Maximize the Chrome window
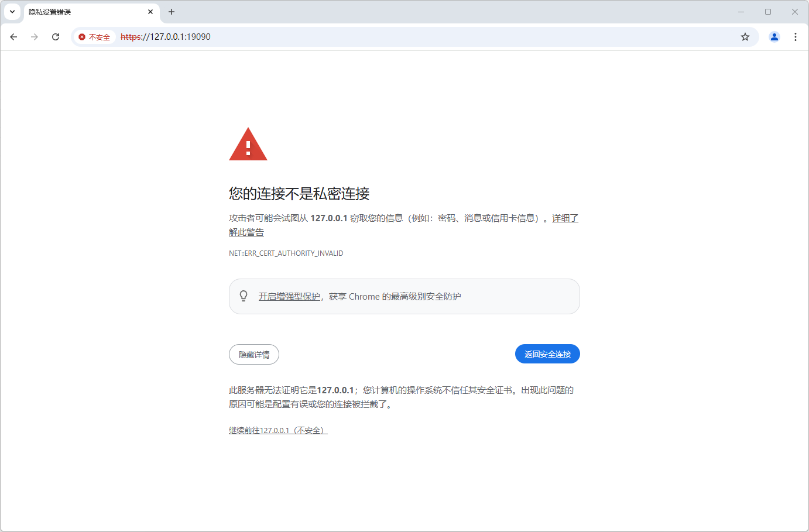The width and height of the screenshot is (809, 532). click(767, 12)
